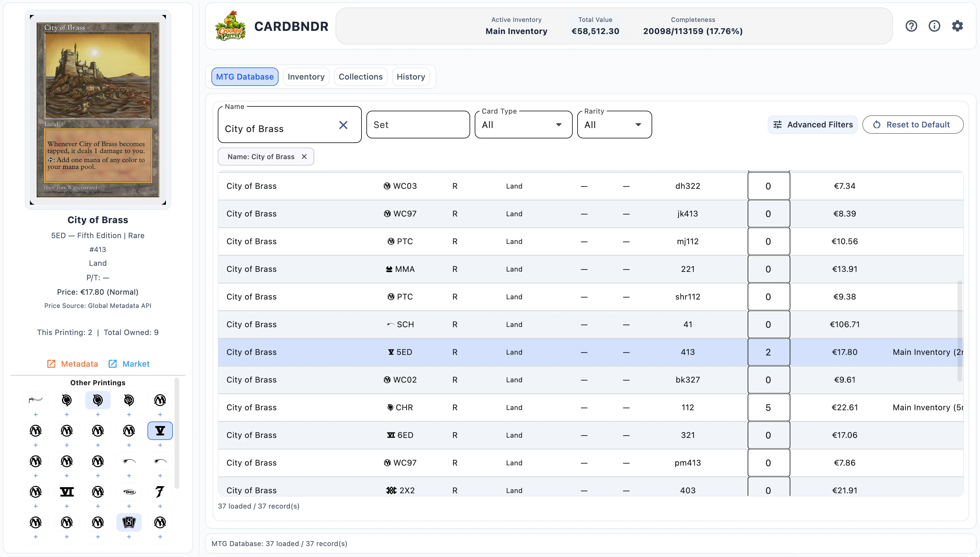Select the Eighth Edition '8' cards icon

[129, 522]
